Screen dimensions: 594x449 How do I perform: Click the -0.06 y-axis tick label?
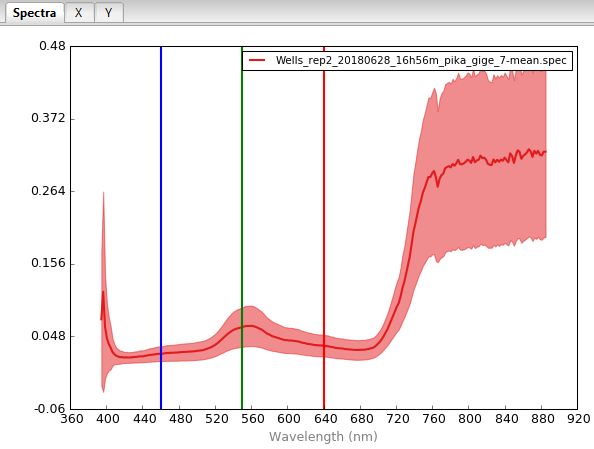tap(50, 408)
